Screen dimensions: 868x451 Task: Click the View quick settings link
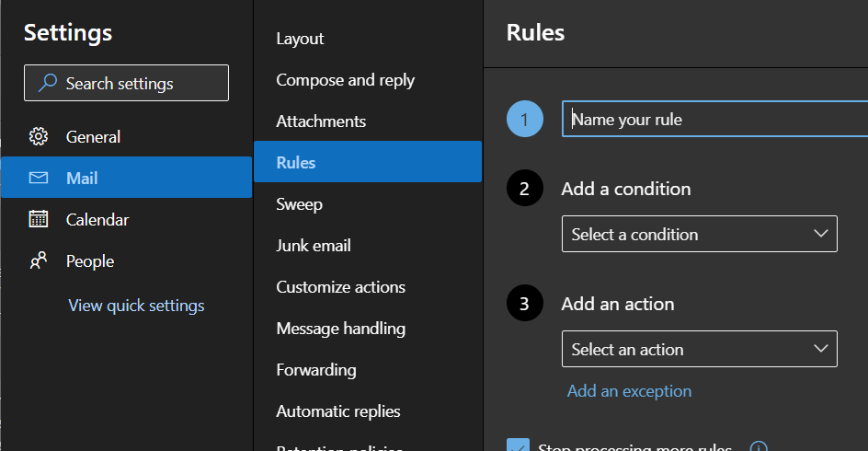(x=136, y=306)
